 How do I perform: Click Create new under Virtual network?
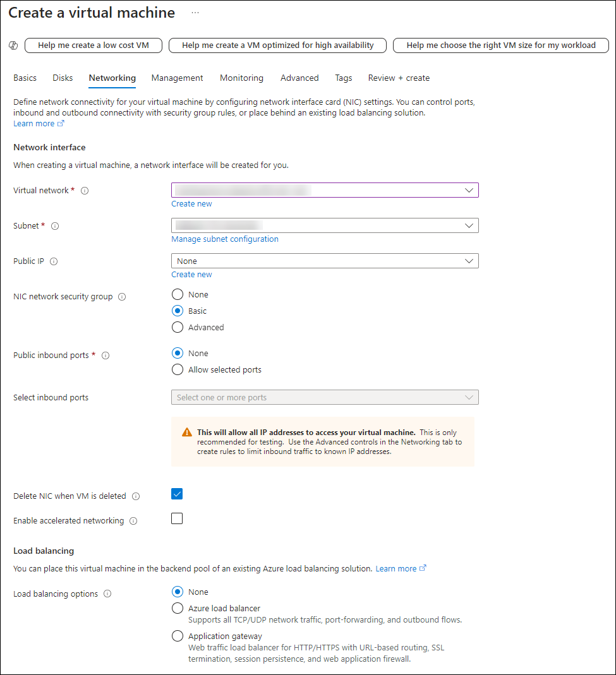(191, 203)
